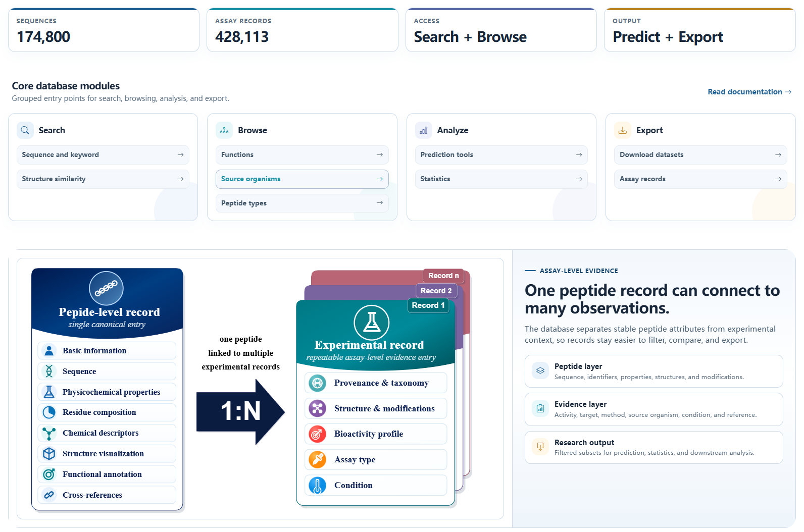The image size is (804, 532).
Task: Click the Chemical descriptors label
Action: pyautogui.click(x=100, y=433)
